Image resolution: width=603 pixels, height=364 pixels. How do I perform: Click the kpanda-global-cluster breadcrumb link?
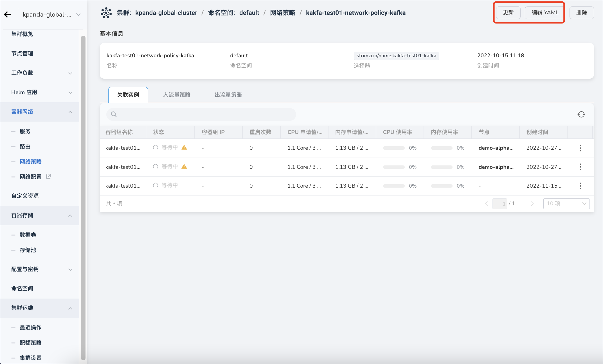166,13
